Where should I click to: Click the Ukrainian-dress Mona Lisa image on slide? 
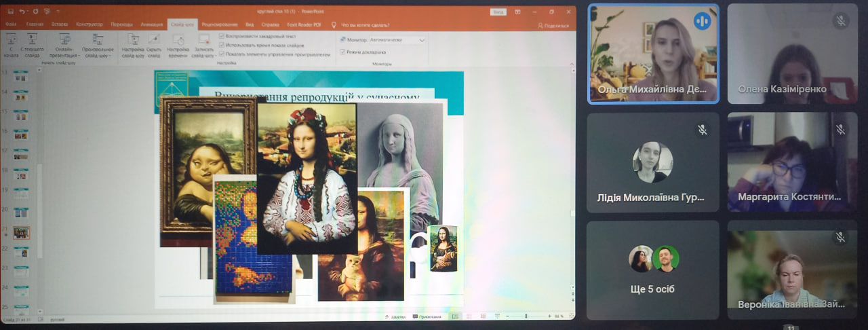307,179
